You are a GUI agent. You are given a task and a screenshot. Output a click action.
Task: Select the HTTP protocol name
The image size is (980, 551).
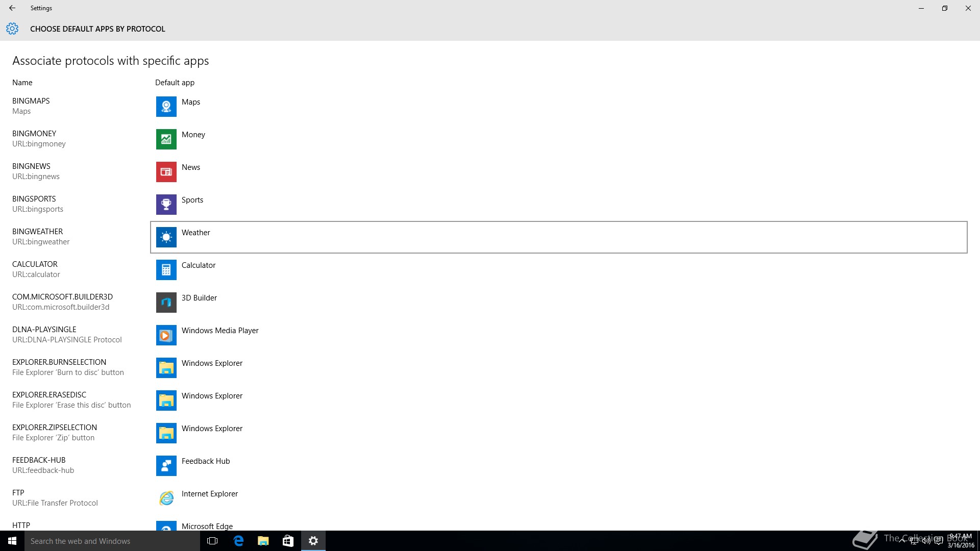coord(21,525)
